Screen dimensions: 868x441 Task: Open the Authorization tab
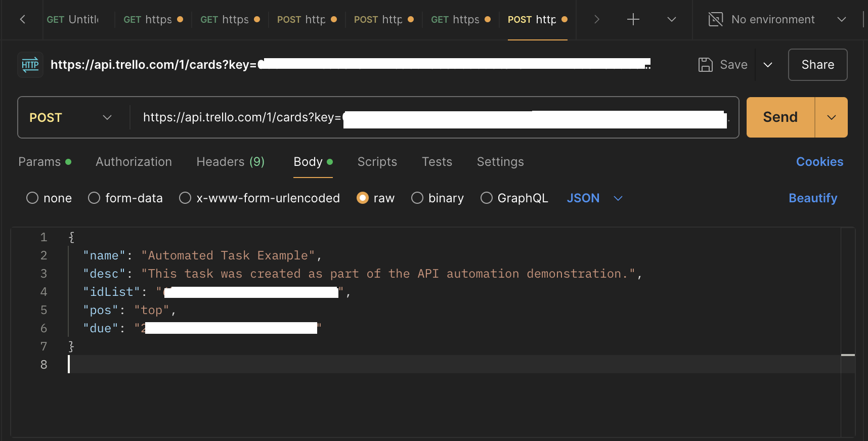point(134,162)
